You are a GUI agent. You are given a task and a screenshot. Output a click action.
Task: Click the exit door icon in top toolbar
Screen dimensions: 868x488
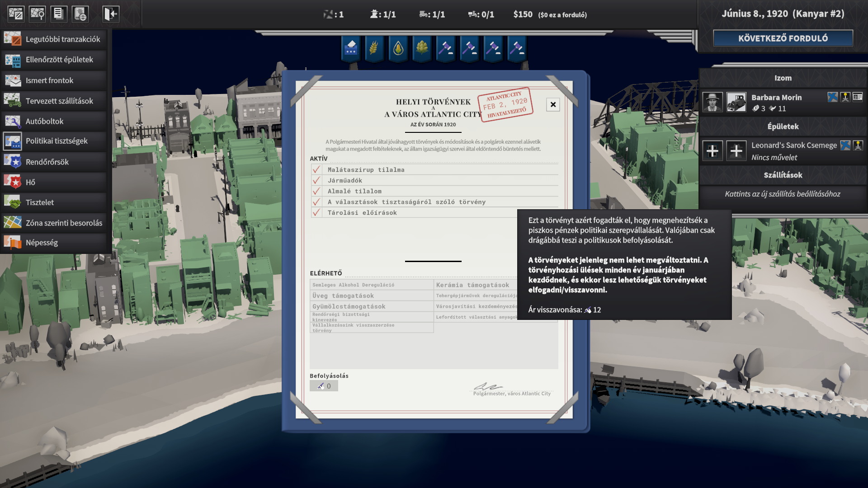(110, 14)
